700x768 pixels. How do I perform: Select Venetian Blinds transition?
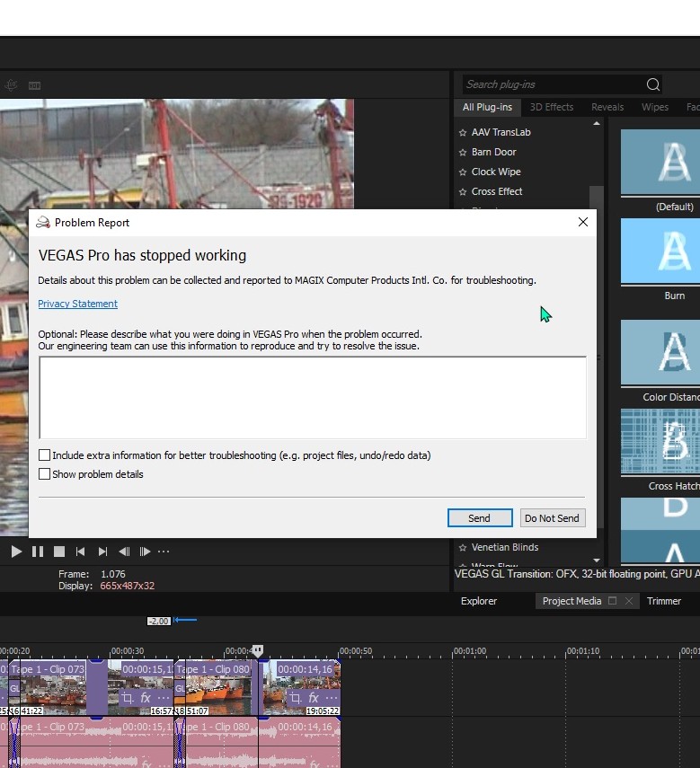click(504, 547)
